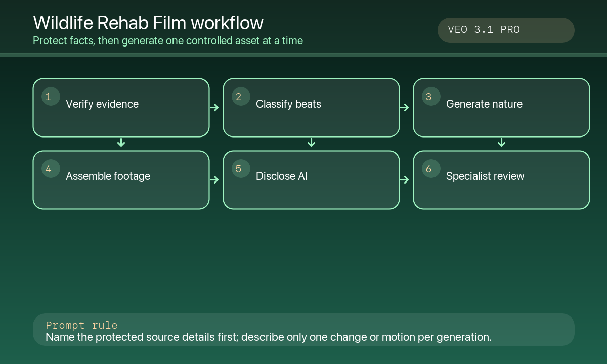Click the 'Prompt rule' label

pyautogui.click(x=81, y=325)
